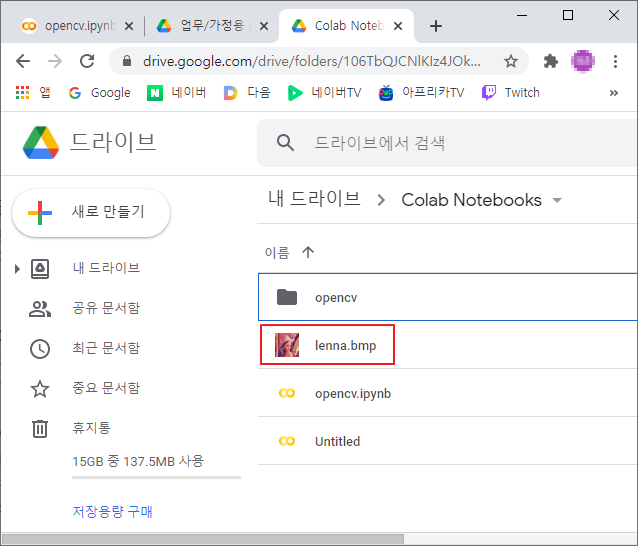Click the 드라이브 title text
Screen dimensions: 638x546
point(113,142)
